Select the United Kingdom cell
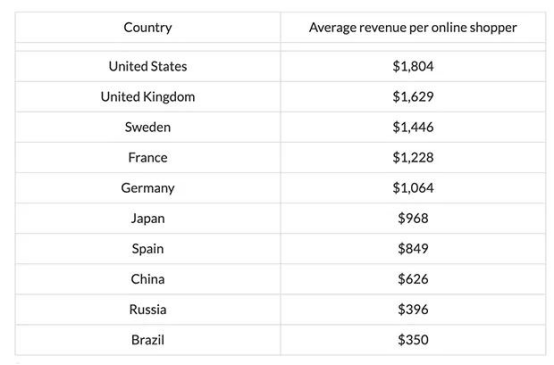The width and height of the screenshot is (554, 365). (x=148, y=97)
